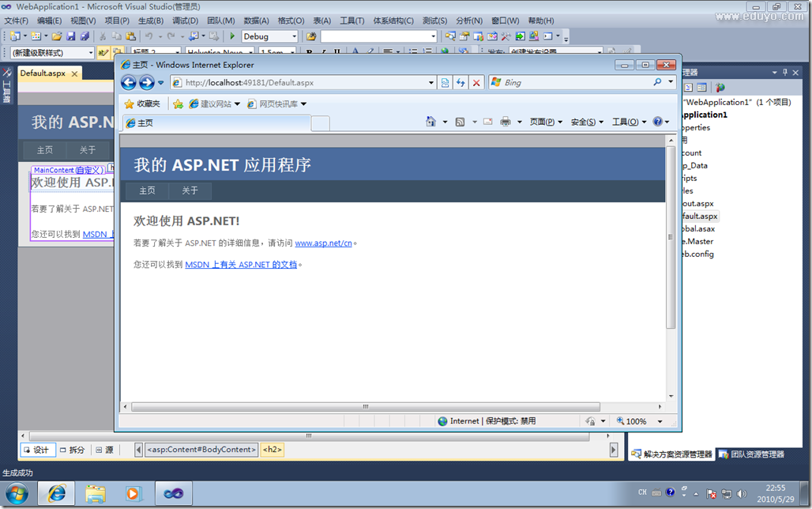This screenshot has width=812, height=509.
Task: Click the IE refresh page icon
Action: point(461,83)
